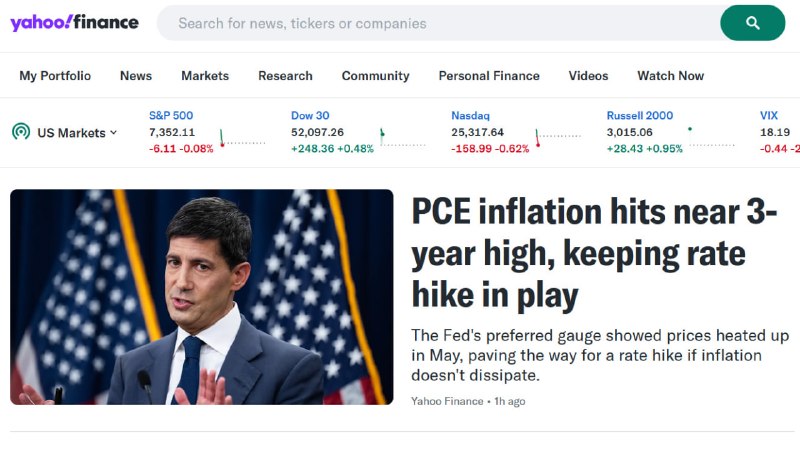This screenshot has height=450, width=800.
Task: Select the Personal Finance menu
Action: tap(489, 76)
